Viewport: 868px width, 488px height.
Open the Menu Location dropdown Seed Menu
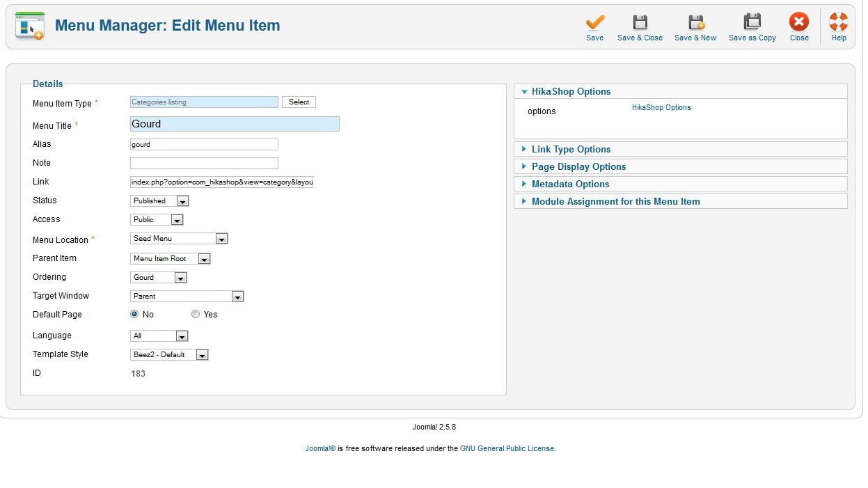coord(180,238)
